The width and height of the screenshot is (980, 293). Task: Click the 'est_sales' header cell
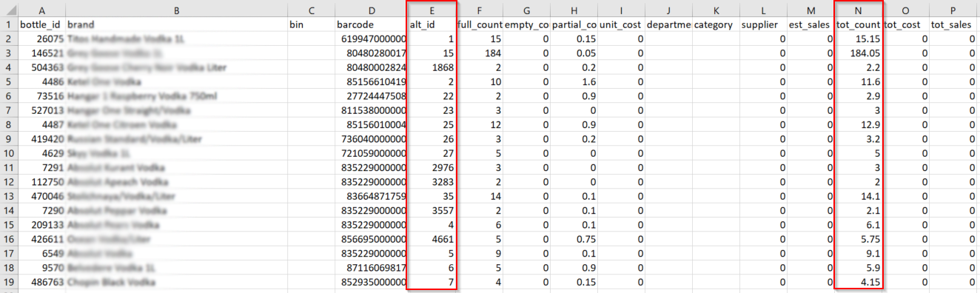pos(811,24)
